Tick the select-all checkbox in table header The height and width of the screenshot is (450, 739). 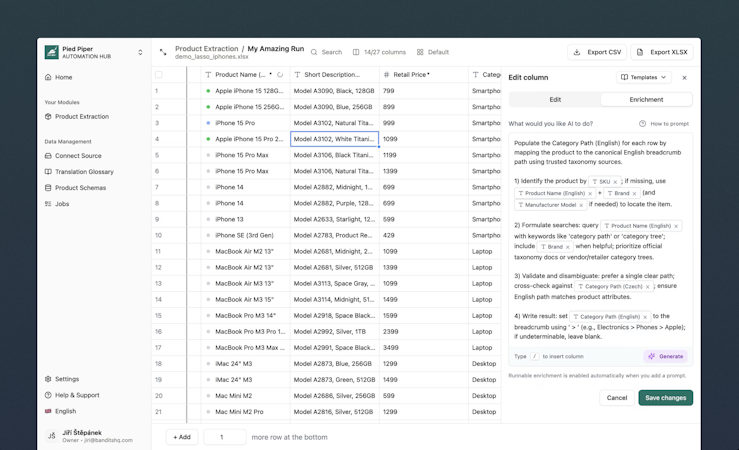tap(159, 74)
